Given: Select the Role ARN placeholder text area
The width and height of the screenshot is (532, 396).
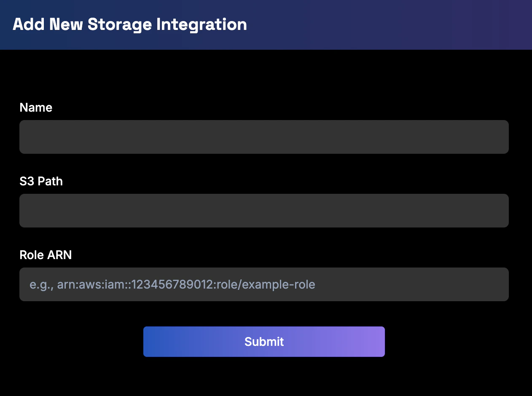Looking at the screenshot, I should pos(172,284).
